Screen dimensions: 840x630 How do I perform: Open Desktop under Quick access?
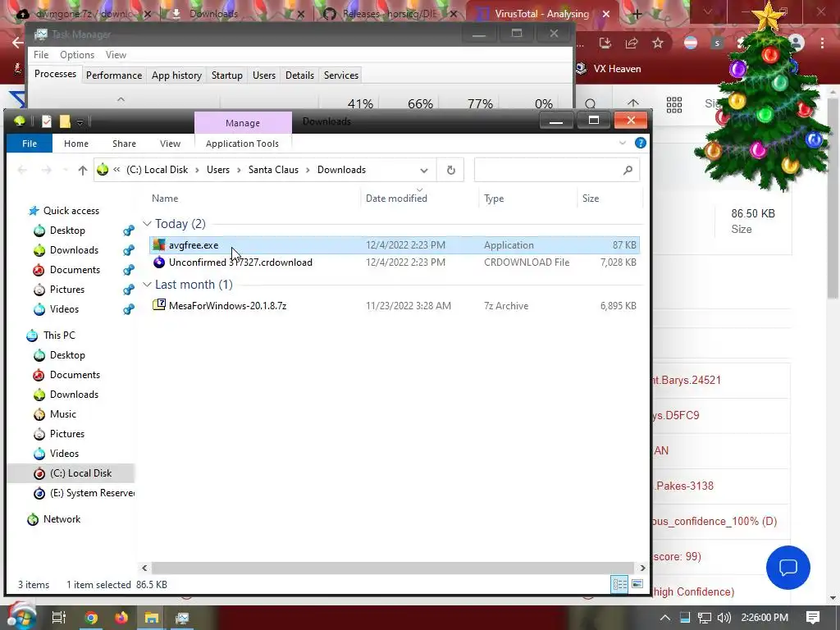coord(67,231)
